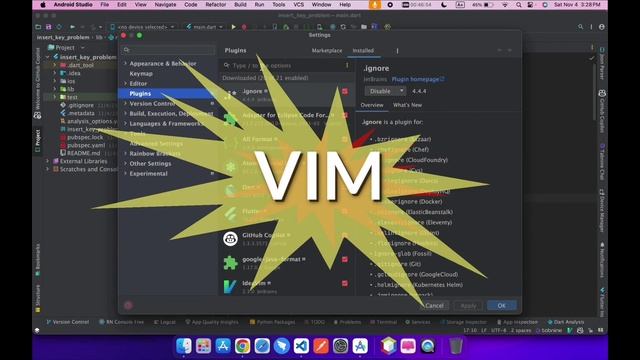640x360 pixels.
Task: Select Keymap in settings list
Action: point(141,73)
